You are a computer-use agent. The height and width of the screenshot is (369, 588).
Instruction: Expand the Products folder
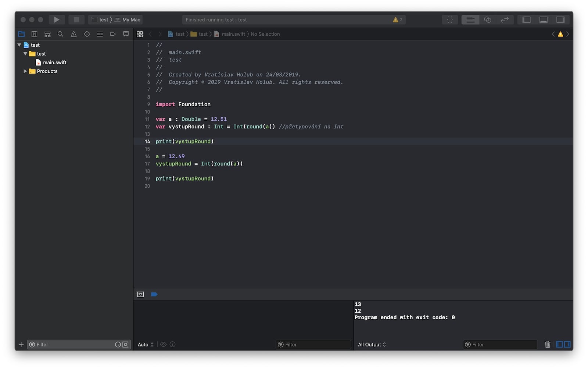(x=25, y=71)
